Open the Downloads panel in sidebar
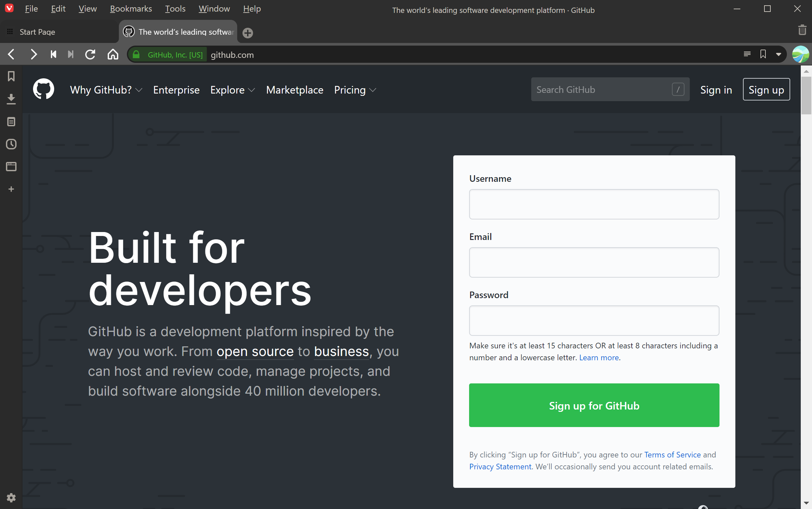The height and width of the screenshot is (509, 812). tap(11, 99)
